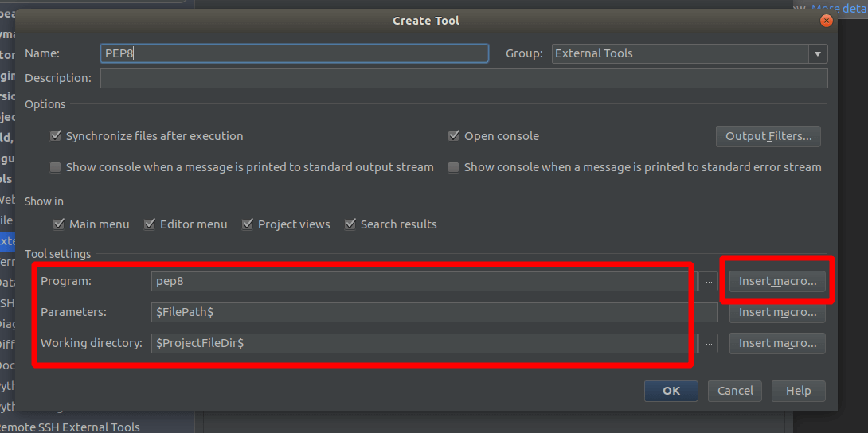Screen dimensions: 868x433
Task: Select the External Tools group combo box
Action: tap(689, 53)
